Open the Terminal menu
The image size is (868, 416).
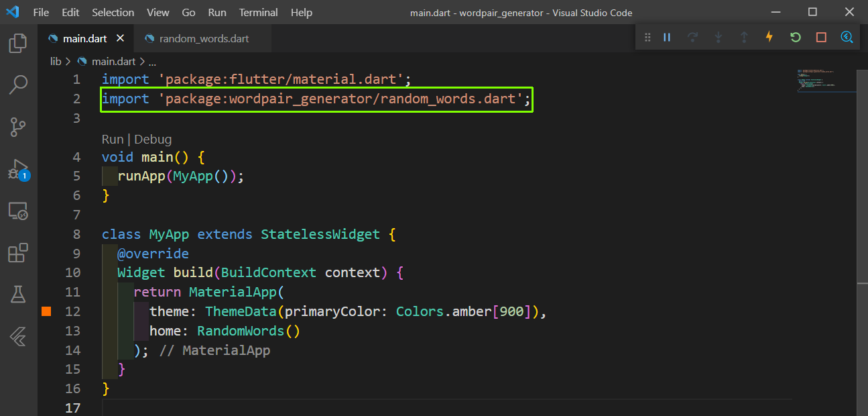tap(259, 12)
